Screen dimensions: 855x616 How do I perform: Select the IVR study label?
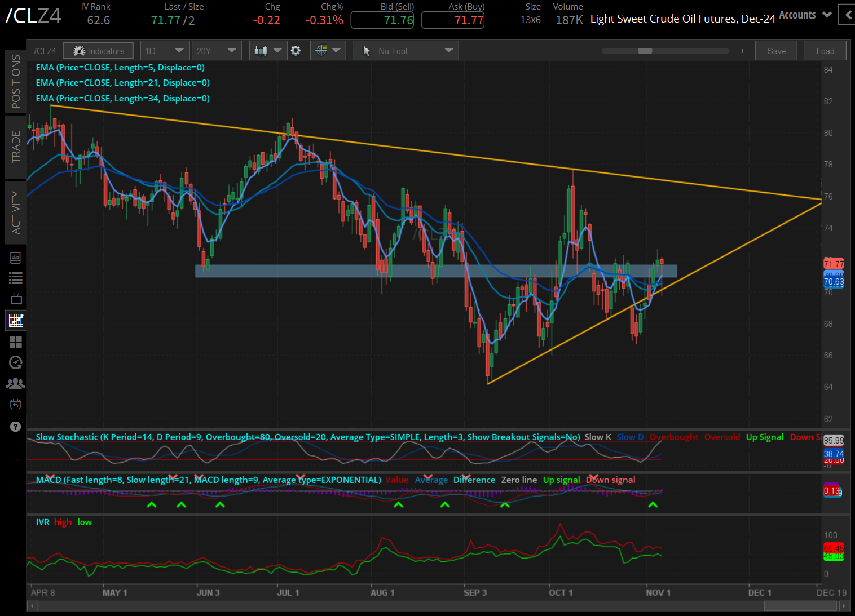point(43,522)
